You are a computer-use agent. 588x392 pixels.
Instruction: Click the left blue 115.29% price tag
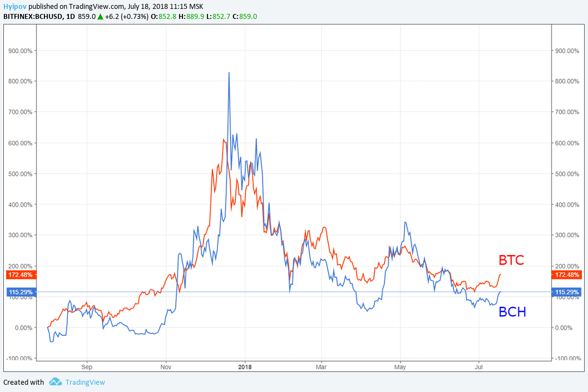pos(21,292)
